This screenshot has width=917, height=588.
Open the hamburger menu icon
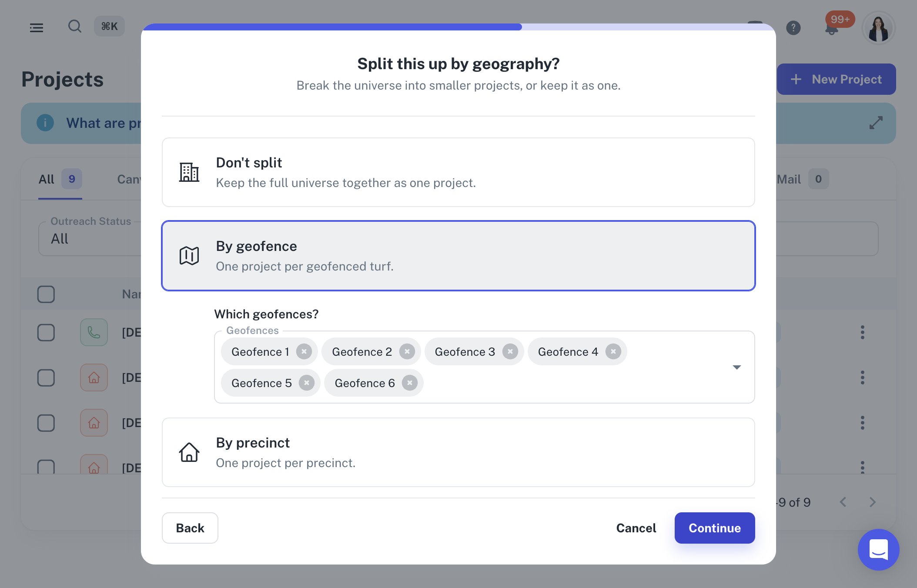[37, 27]
